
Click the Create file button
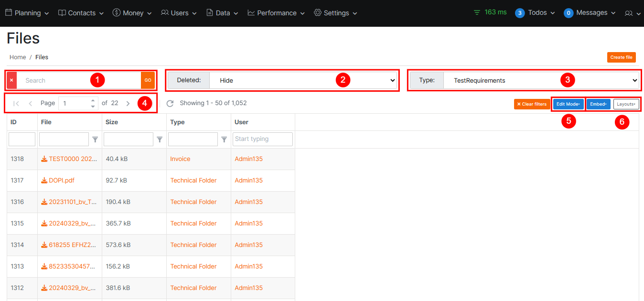(x=621, y=57)
